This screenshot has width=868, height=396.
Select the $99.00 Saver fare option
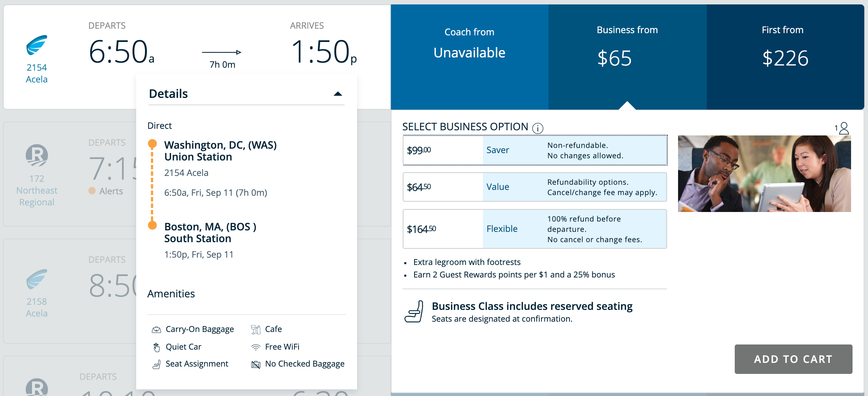coord(534,150)
